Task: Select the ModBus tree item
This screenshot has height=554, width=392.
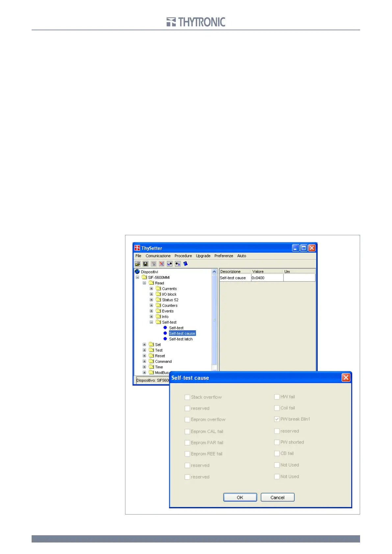Action: tap(162, 372)
